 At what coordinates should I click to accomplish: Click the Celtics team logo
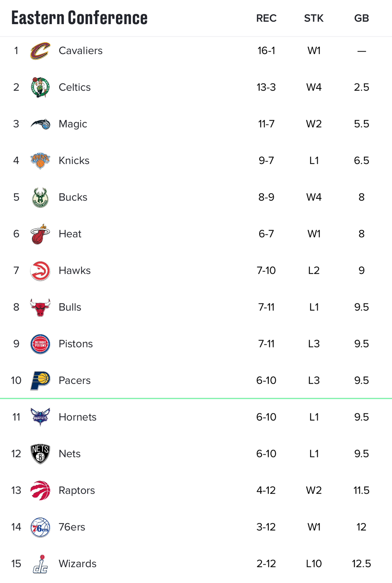pos(40,87)
